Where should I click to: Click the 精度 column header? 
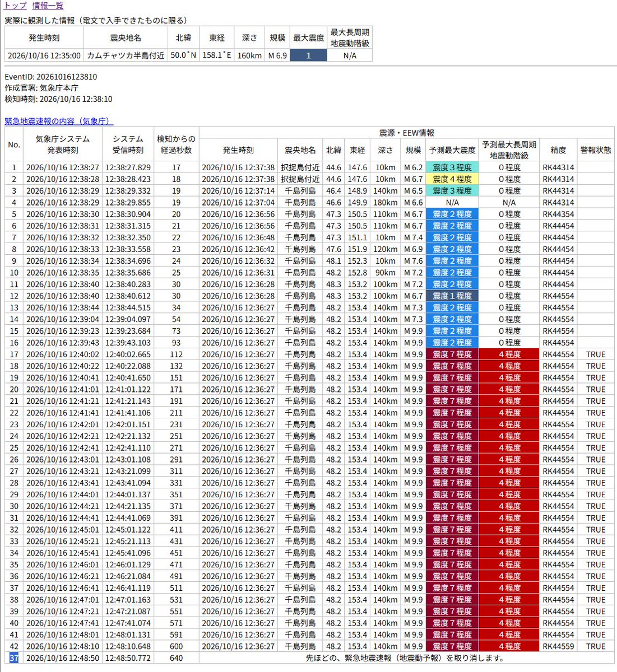[x=558, y=151]
